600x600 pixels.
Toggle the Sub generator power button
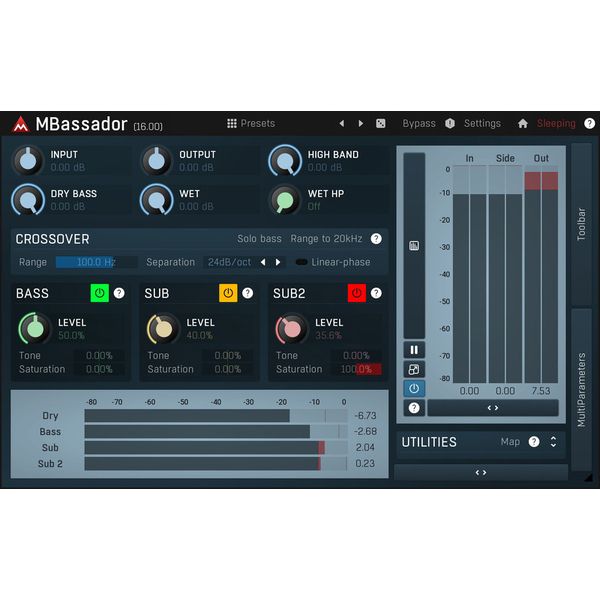pyautogui.click(x=228, y=293)
